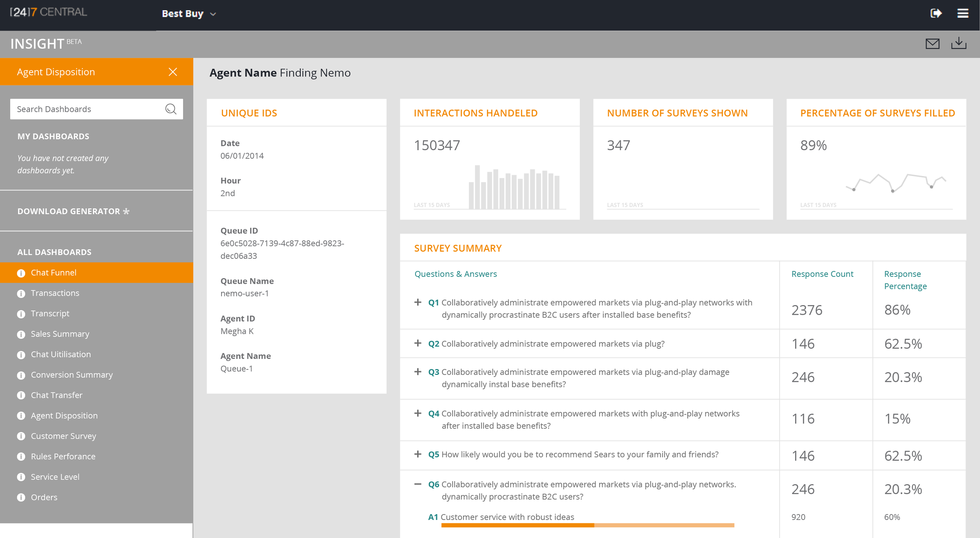This screenshot has width=980, height=538.
Task: Open the Transactions dashboard
Action: click(x=55, y=293)
